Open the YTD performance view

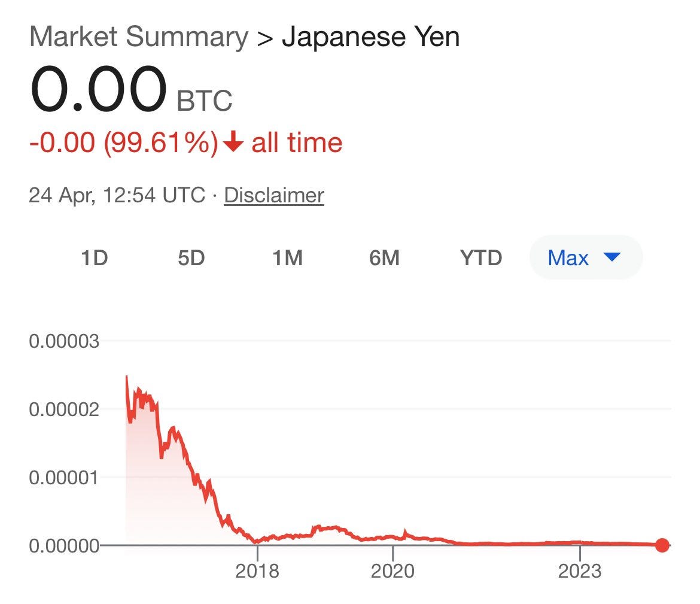[482, 258]
